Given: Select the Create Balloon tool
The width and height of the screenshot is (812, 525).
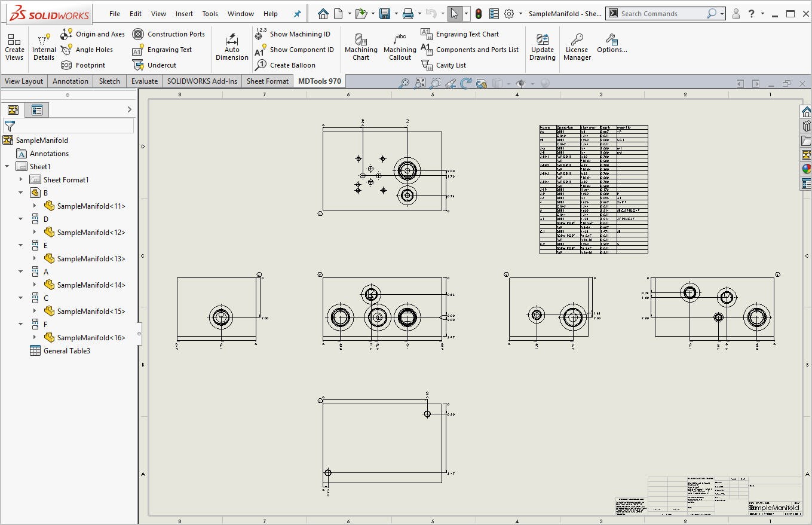Looking at the screenshot, I should click(x=285, y=65).
